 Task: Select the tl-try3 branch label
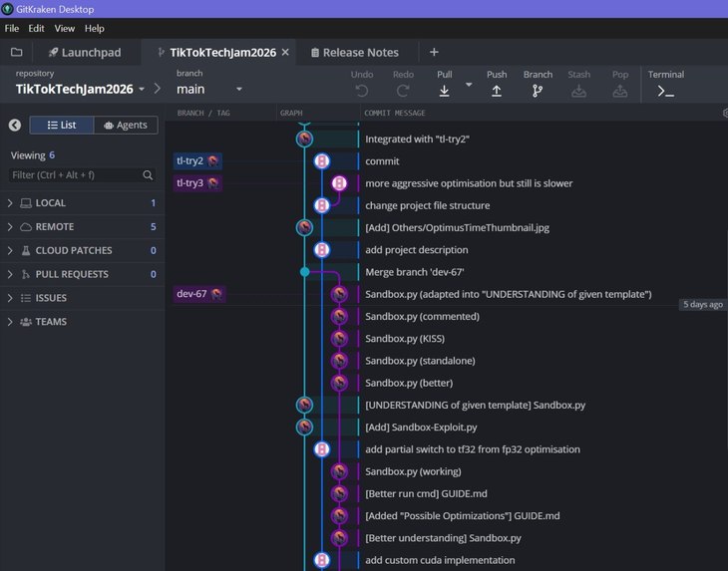coord(197,183)
